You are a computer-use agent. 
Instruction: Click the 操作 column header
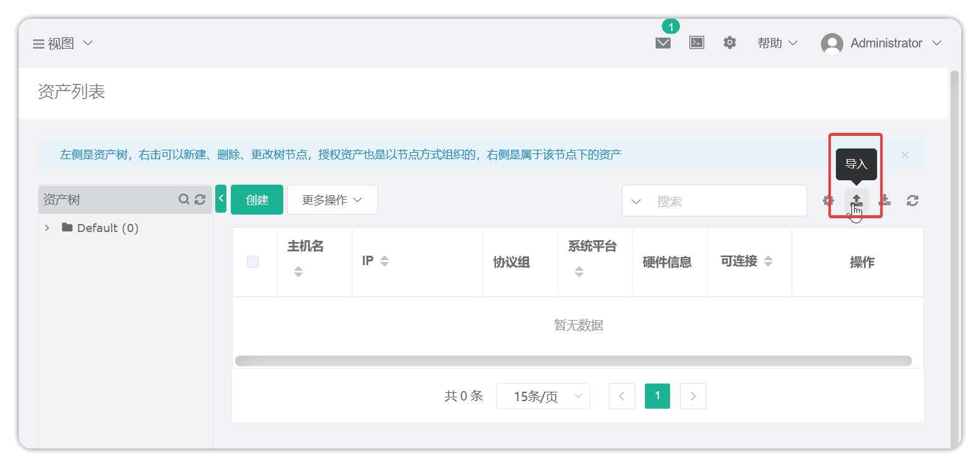tap(862, 262)
